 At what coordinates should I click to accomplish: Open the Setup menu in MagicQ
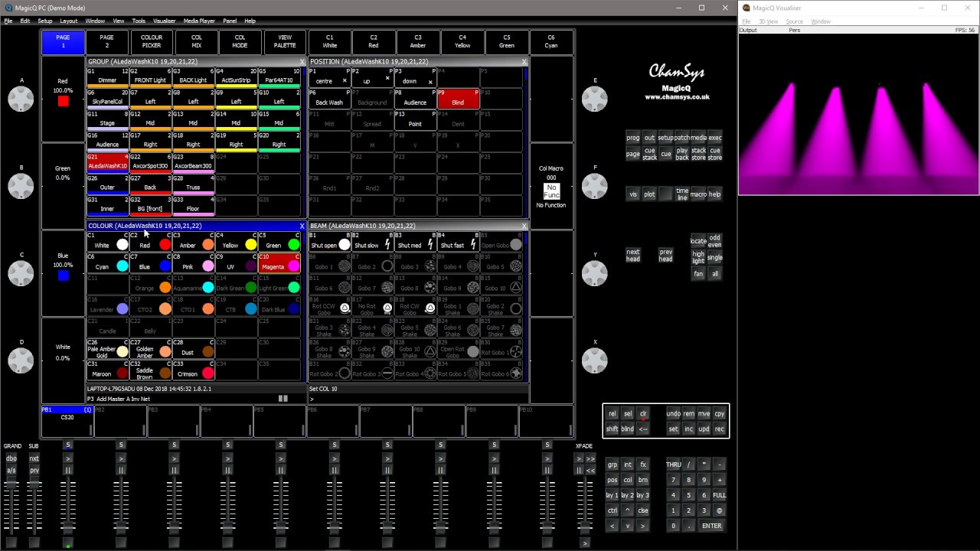(x=45, y=21)
